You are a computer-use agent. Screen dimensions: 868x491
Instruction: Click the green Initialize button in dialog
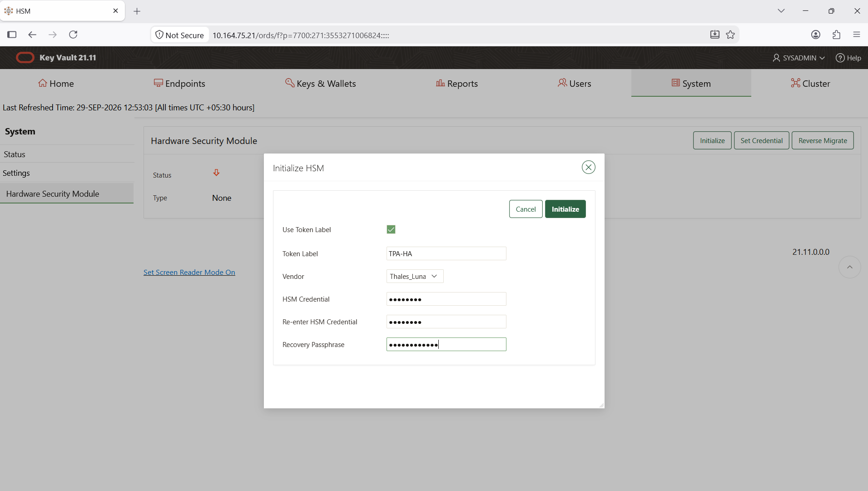point(565,209)
